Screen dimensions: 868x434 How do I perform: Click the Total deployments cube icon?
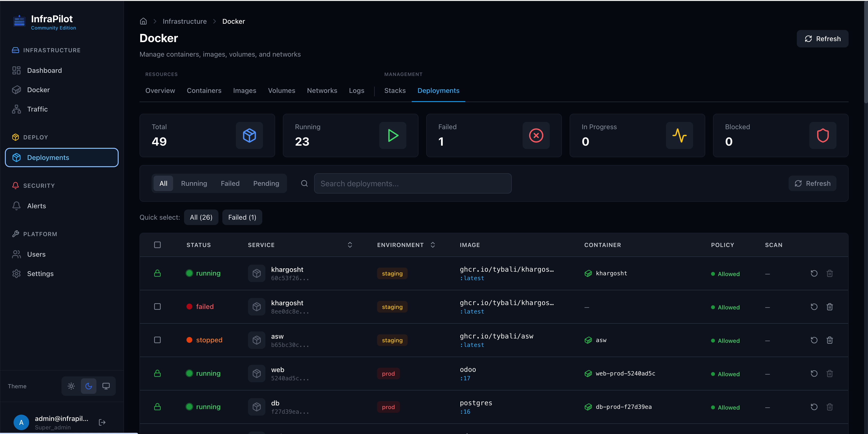[249, 135]
